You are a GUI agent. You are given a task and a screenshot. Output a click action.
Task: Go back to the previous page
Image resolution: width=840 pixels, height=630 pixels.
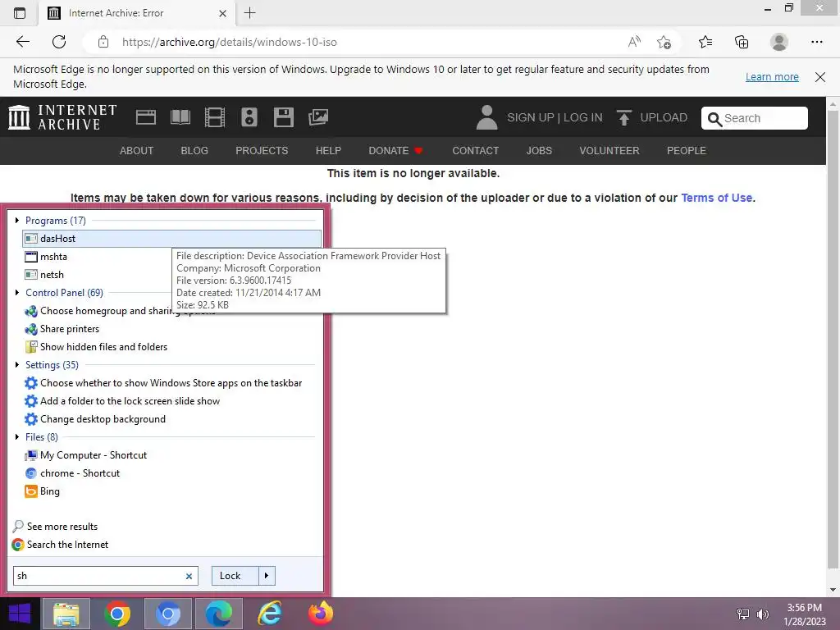pyautogui.click(x=22, y=42)
